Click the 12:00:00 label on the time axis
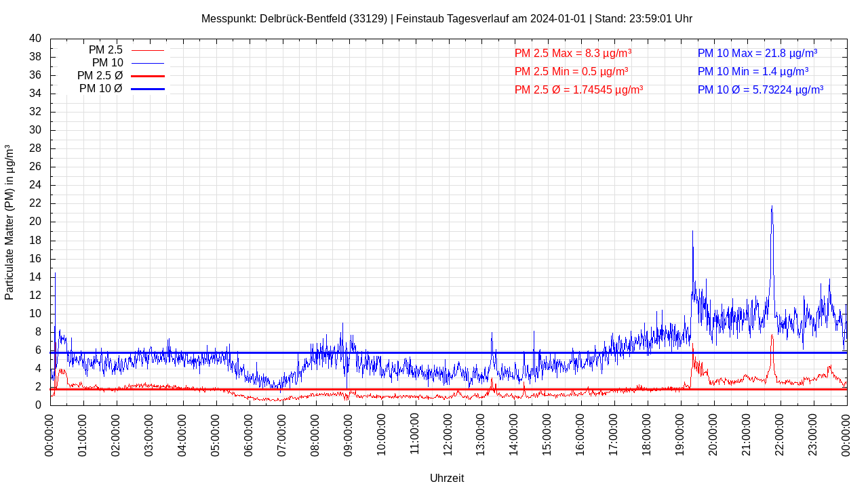The width and height of the screenshot is (868, 488). tap(448, 434)
